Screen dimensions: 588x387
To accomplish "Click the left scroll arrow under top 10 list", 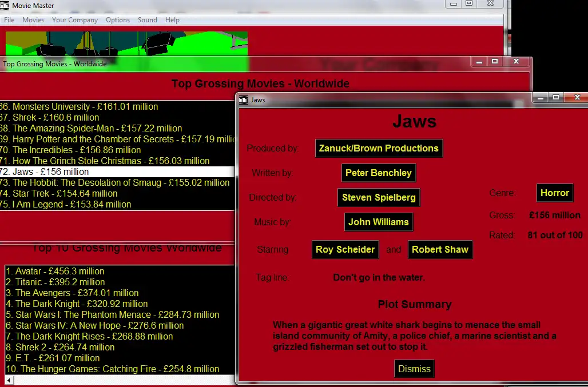I will click(9, 381).
